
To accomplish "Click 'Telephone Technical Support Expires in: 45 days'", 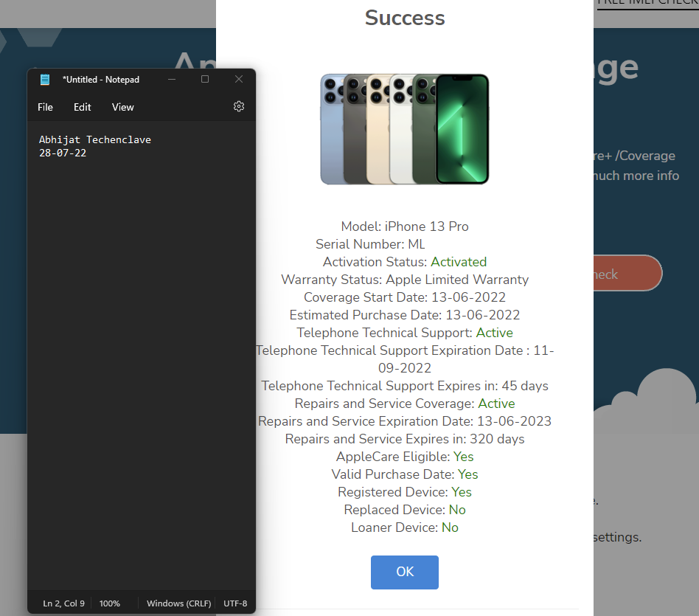I will [x=405, y=386].
